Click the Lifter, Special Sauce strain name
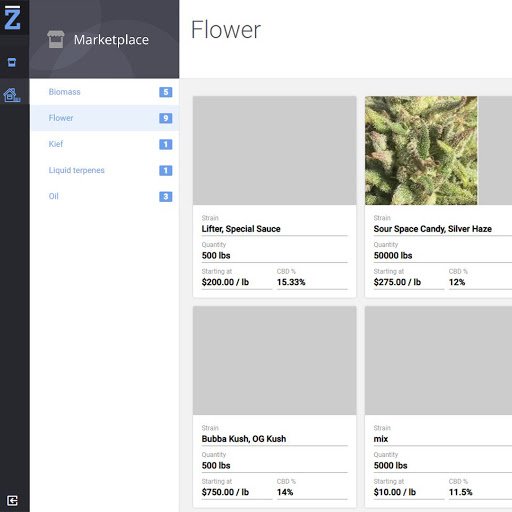 click(241, 229)
